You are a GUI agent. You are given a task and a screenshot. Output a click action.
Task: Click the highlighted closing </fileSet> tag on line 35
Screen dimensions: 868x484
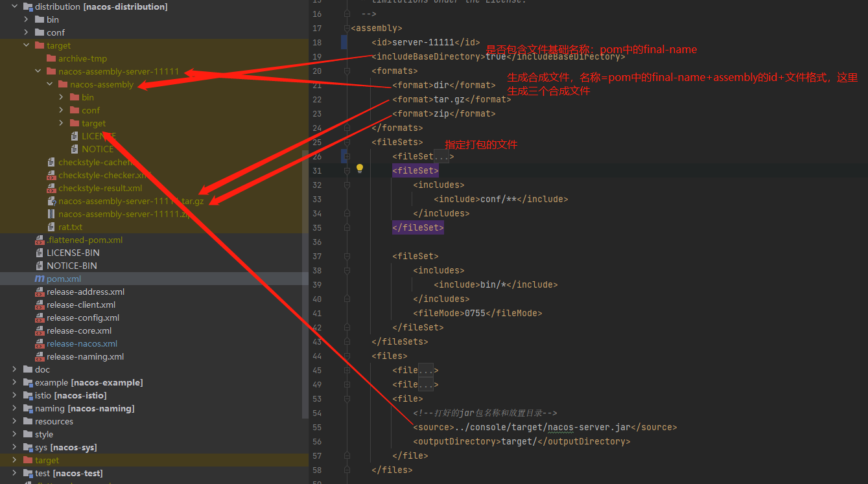418,227
